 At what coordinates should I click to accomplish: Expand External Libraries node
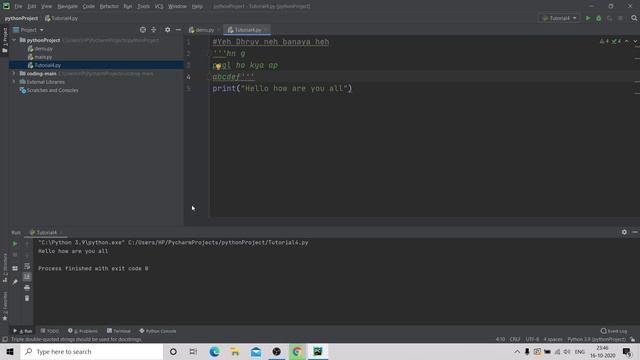[x=14, y=82]
